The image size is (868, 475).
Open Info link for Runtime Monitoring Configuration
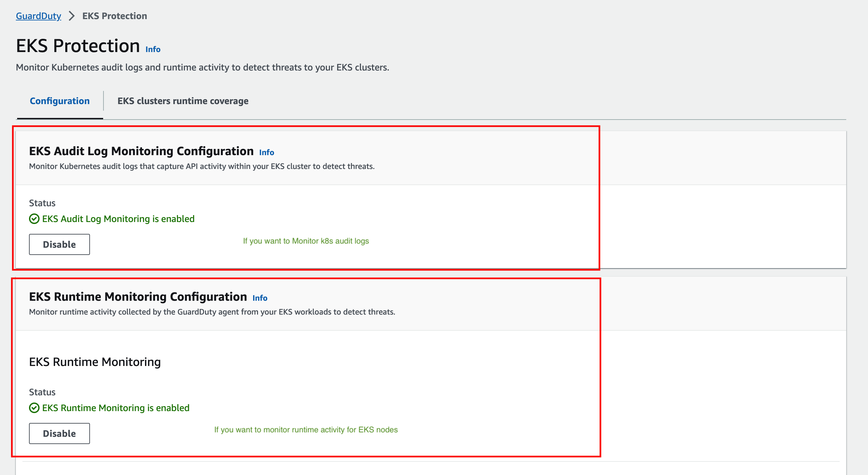260,298
